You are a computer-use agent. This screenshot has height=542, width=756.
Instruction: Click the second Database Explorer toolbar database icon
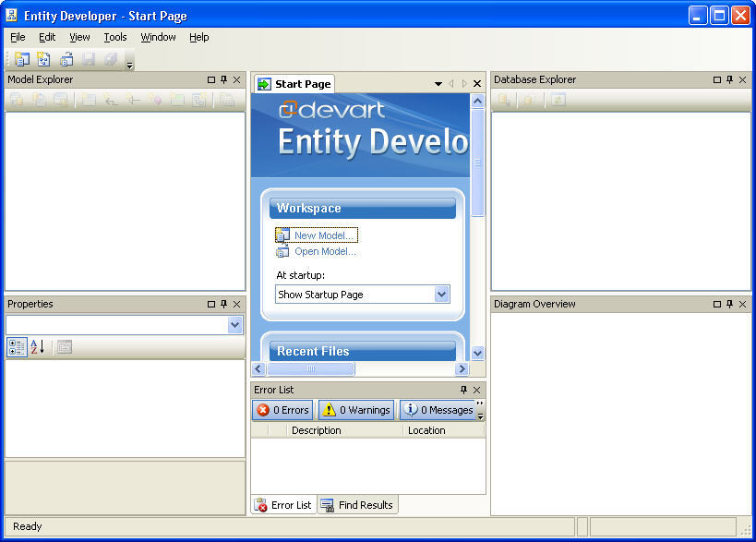[529, 100]
